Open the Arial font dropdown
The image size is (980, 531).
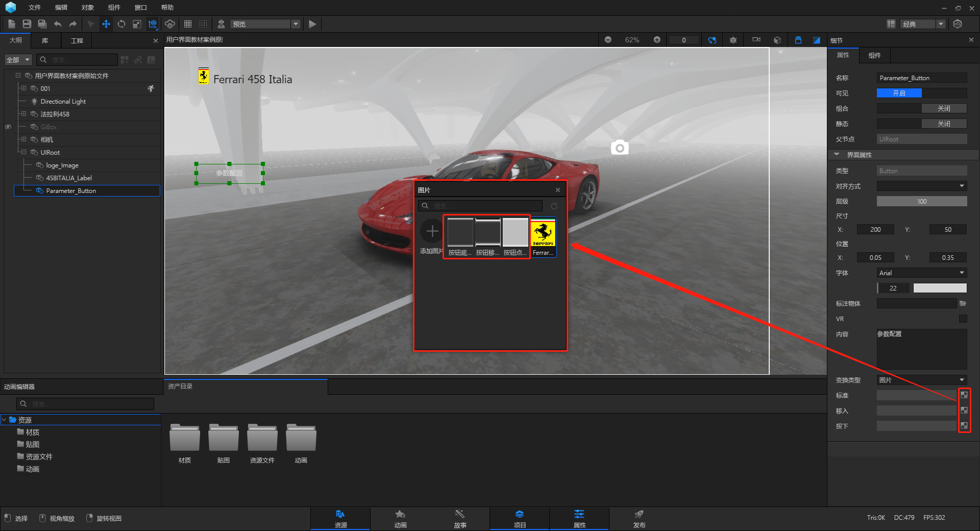[922, 273]
